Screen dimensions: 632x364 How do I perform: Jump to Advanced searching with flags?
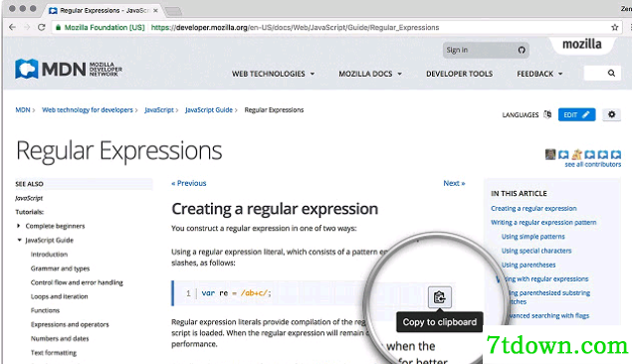tap(548, 315)
